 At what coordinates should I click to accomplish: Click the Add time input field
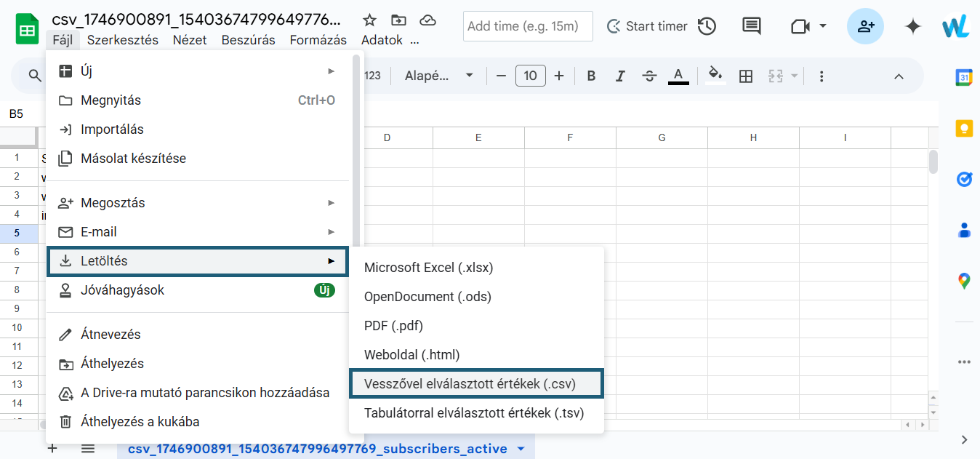point(528,26)
